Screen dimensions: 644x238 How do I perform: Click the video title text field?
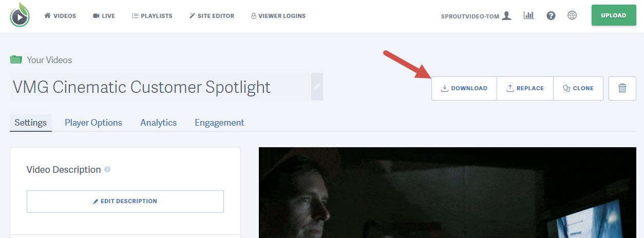coord(160,87)
